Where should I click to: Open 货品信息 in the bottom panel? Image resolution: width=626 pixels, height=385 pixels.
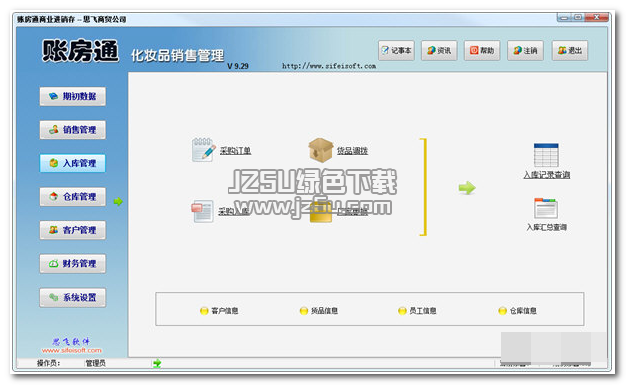pyautogui.click(x=324, y=310)
